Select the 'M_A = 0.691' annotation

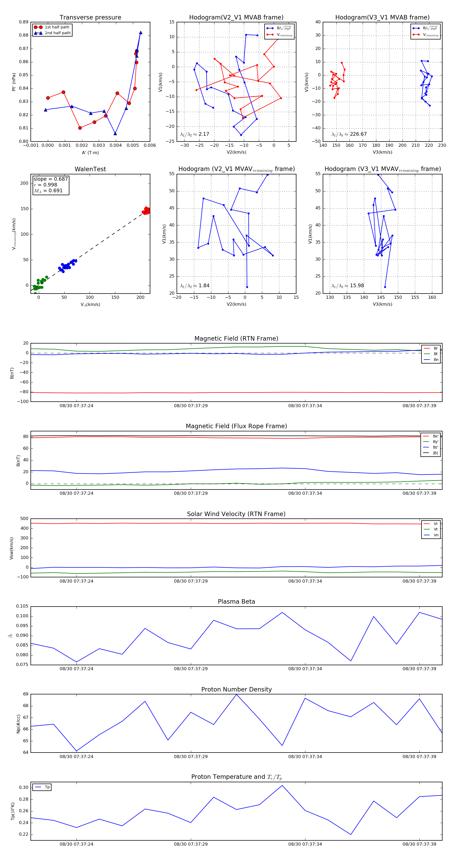tap(48, 191)
